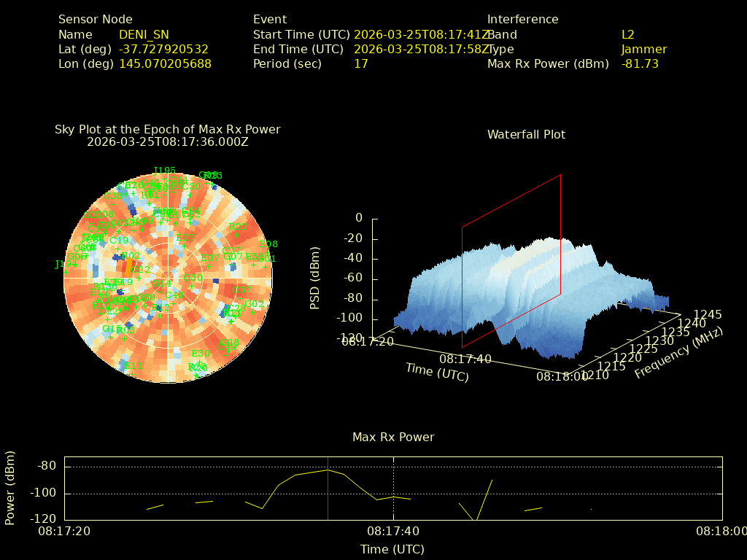This screenshot has height=560, width=747.
Task: Click the sensor node name DENI_SN
Action: click(144, 34)
